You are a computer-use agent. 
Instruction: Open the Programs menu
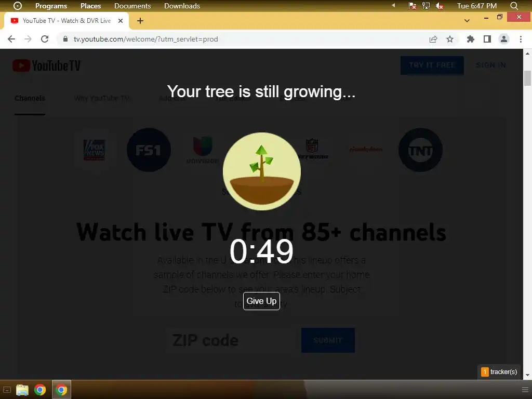[x=51, y=6]
